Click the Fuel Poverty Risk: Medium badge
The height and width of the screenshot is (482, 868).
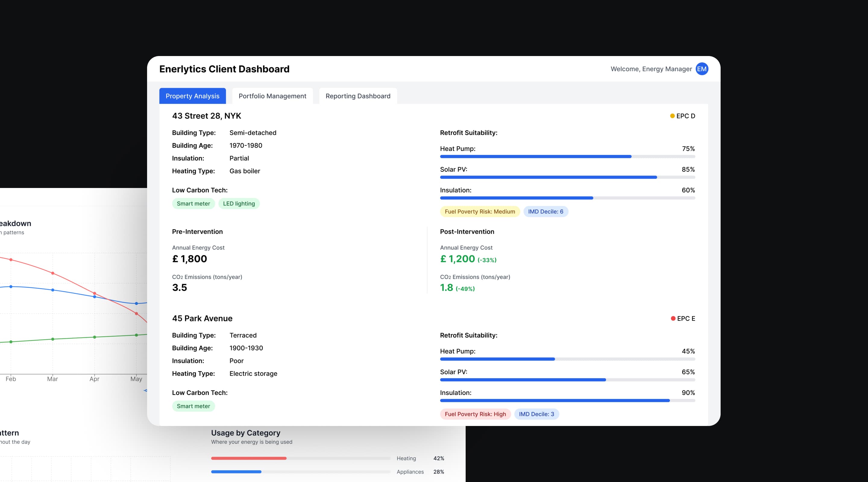pyautogui.click(x=480, y=211)
